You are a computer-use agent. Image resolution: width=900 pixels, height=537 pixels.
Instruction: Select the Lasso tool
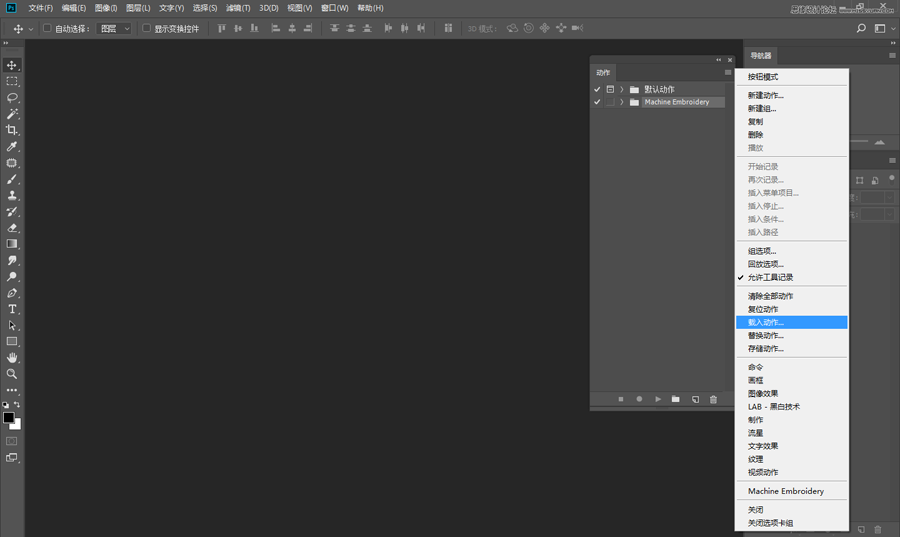click(x=12, y=98)
